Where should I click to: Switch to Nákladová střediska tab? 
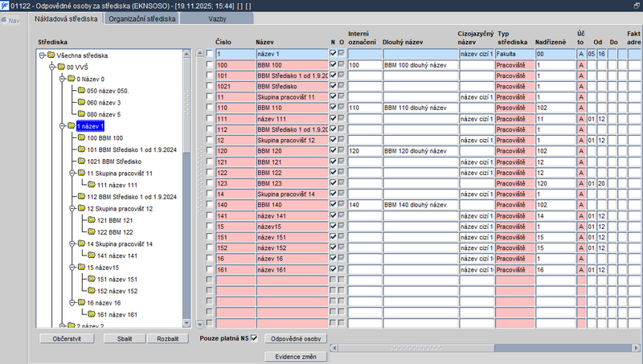[66, 18]
